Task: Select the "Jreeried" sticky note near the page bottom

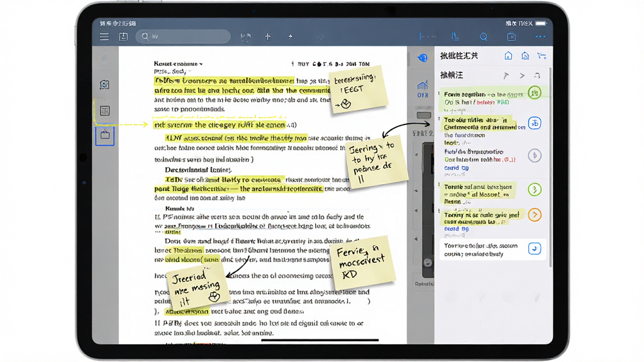Action: pyautogui.click(x=199, y=288)
